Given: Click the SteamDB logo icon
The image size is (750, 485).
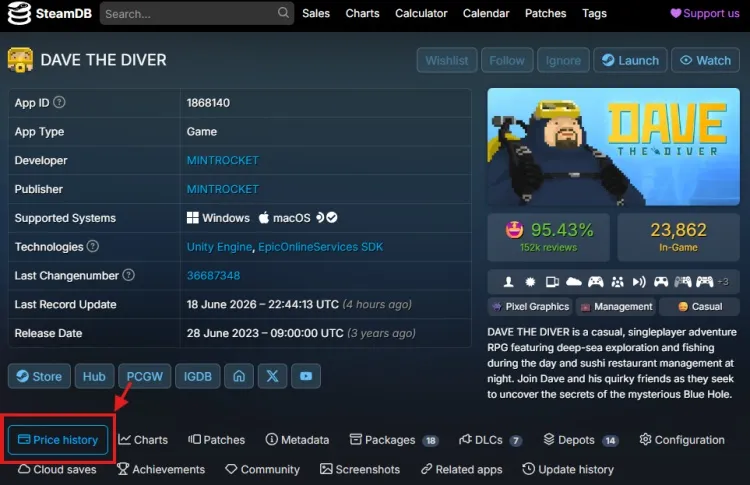Looking at the screenshot, I should pos(19,13).
